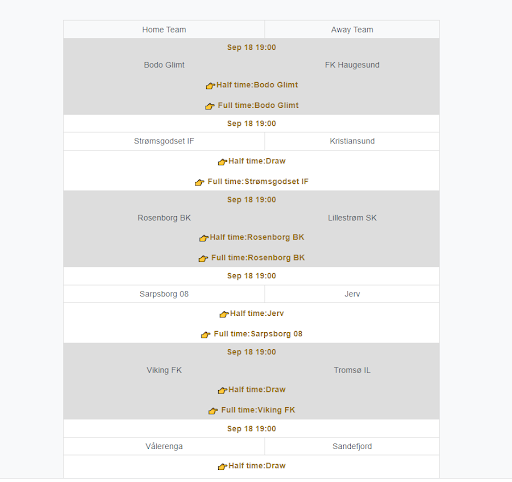Click hand icon next to Full time:Viking FK
512x482 pixels.
coord(213,411)
